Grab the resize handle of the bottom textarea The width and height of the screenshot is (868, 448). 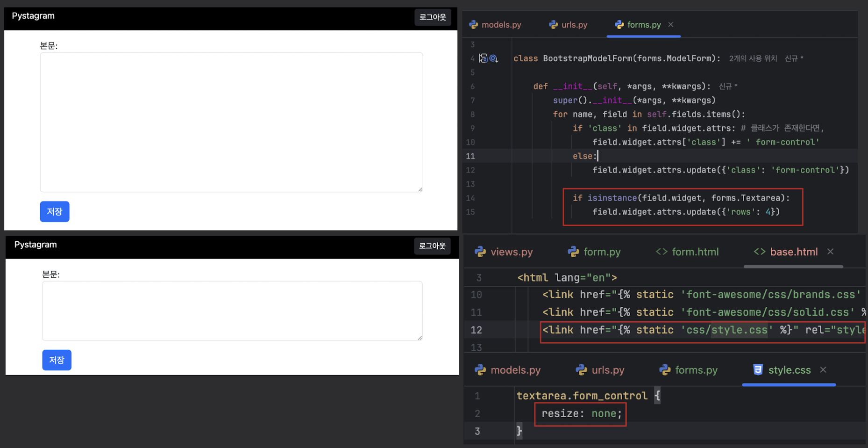coord(420,338)
